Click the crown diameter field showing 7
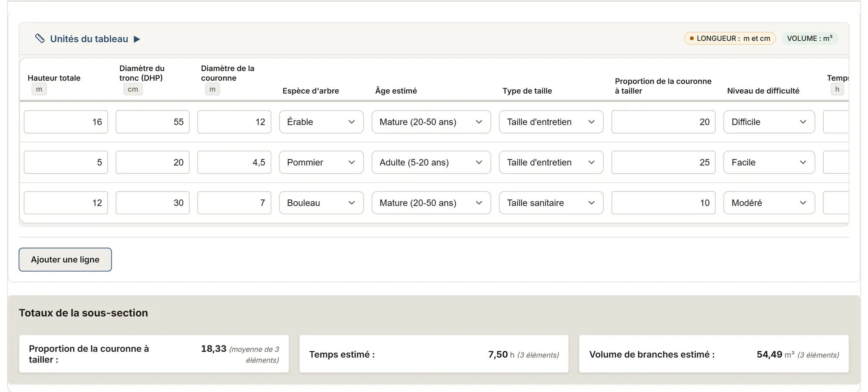868x392 pixels. pos(234,203)
